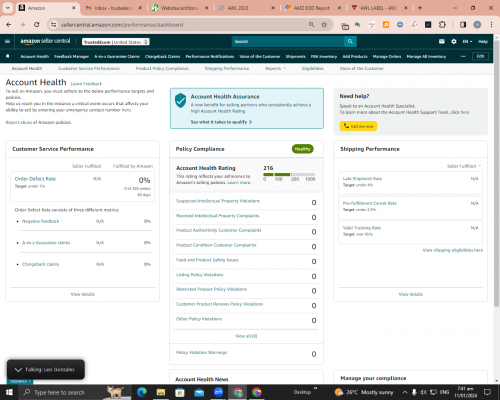Click the zoom magnifier icon in address bar

tap(311, 25)
